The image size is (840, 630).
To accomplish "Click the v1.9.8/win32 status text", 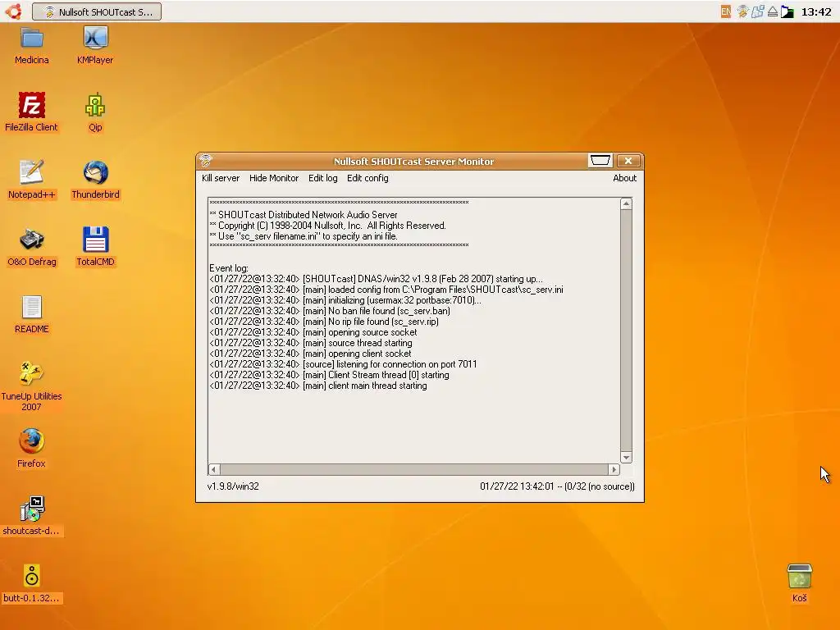I will pos(233,486).
